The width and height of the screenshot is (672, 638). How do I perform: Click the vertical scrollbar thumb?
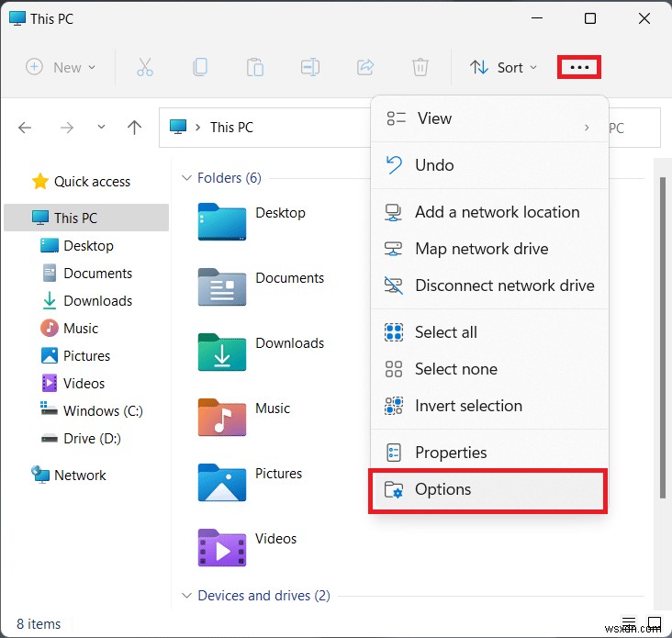tap(663, 338)
